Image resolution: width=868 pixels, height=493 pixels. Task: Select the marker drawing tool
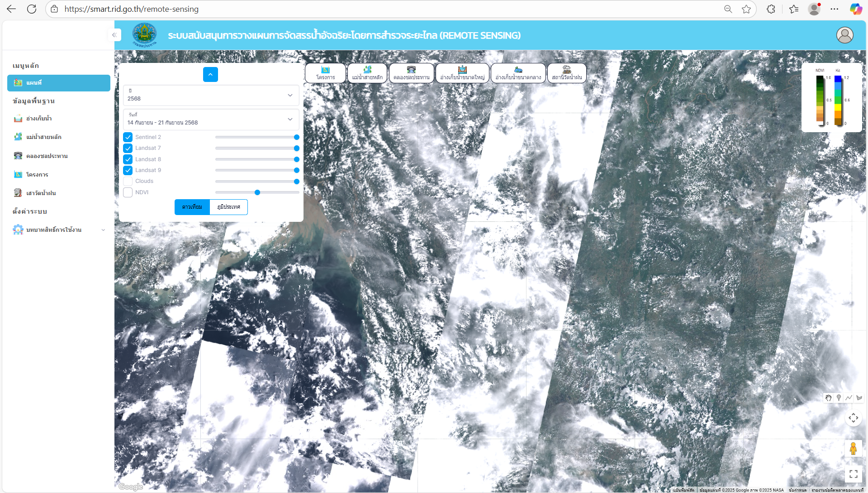pos(839,398)
